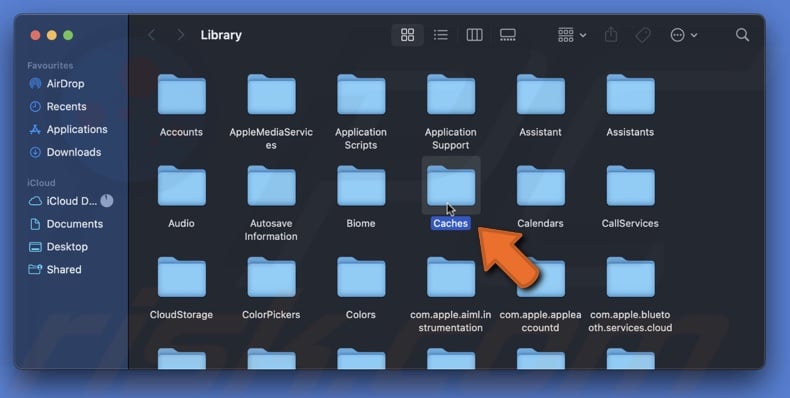Select the com.apple.aiml.instrumentation folder icon
This screenshot has height=398, width=790.
click(x=450, y=277)
